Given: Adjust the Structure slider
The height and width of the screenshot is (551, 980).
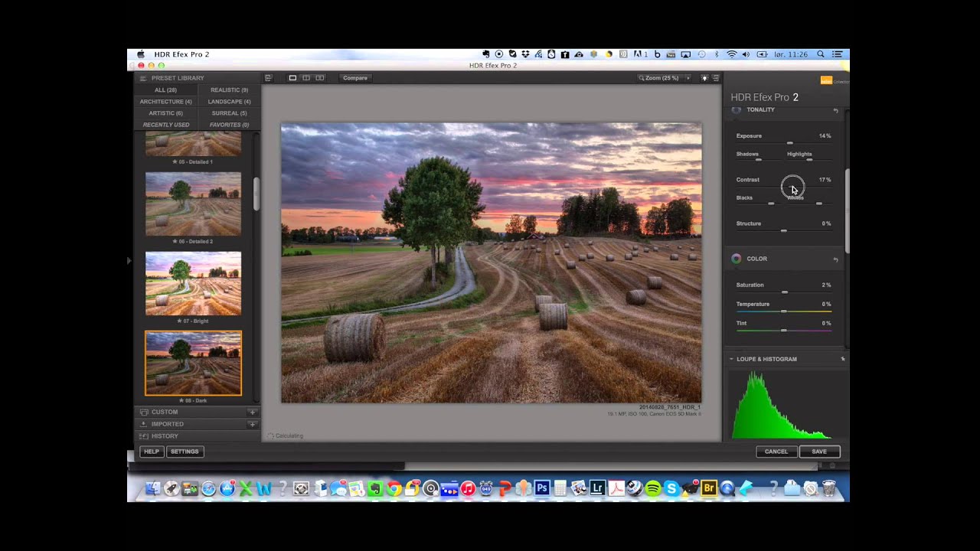Looking at the screenshot, I should click(784, 230).
